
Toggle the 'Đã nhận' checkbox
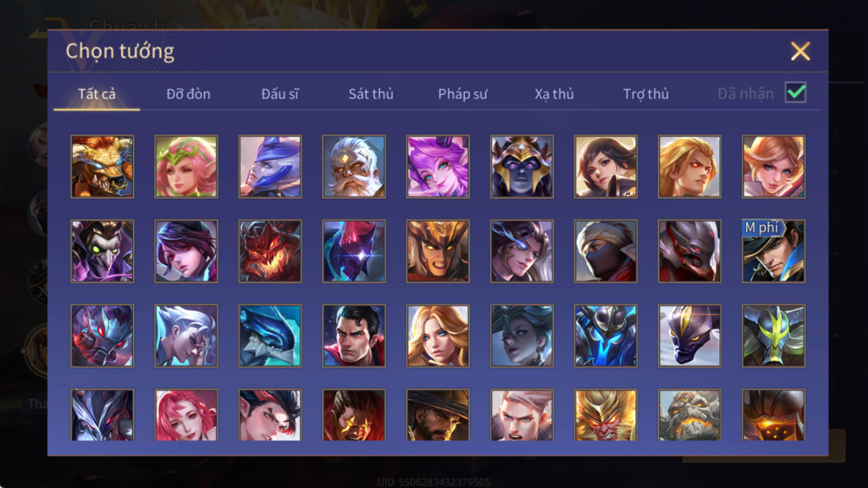point(795,93)
